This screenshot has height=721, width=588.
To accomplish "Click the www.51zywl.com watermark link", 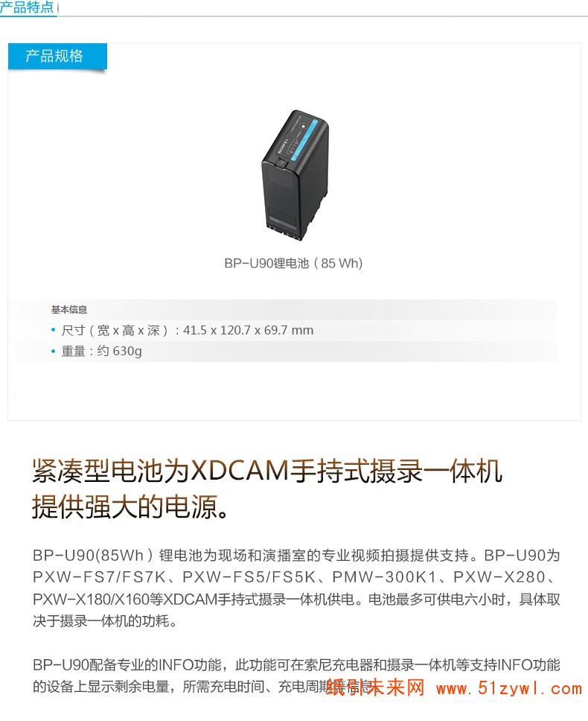I will pyautogui.click(x=509, y=688).
